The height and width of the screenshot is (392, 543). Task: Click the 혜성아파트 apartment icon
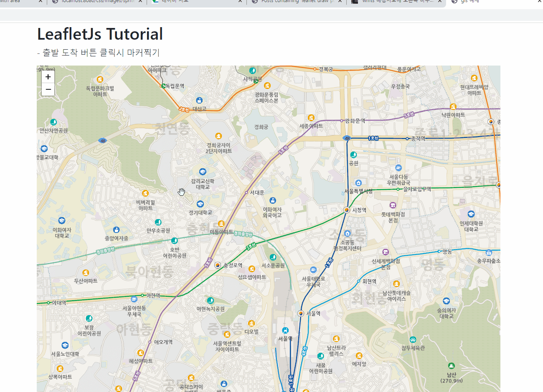(x=141, y=353)
